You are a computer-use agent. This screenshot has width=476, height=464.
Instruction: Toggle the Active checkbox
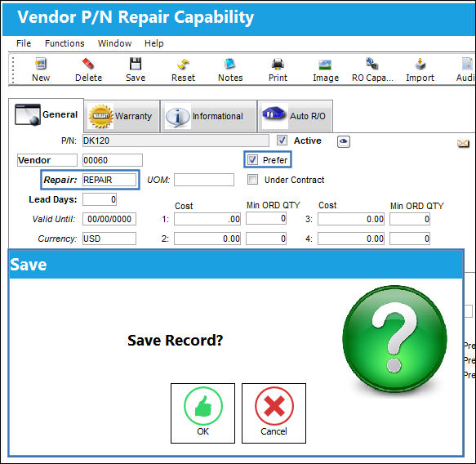point(282,141)
